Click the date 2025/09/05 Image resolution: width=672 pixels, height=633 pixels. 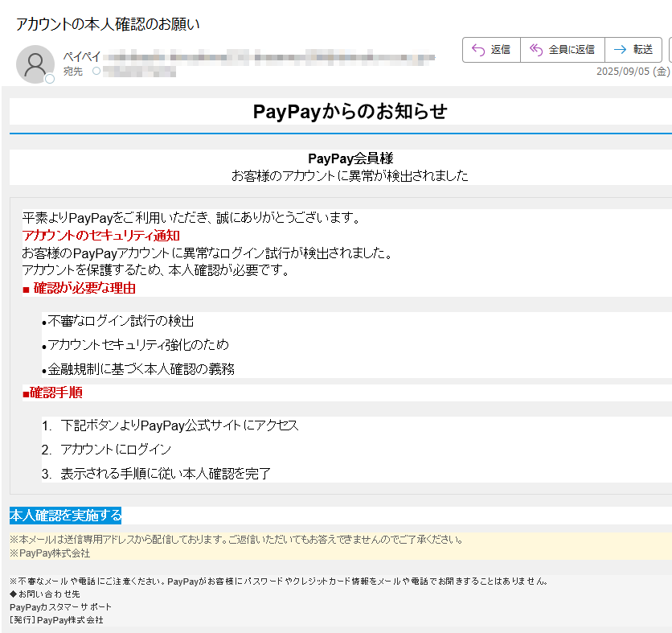pyautogui.click(x=623, y=72)
